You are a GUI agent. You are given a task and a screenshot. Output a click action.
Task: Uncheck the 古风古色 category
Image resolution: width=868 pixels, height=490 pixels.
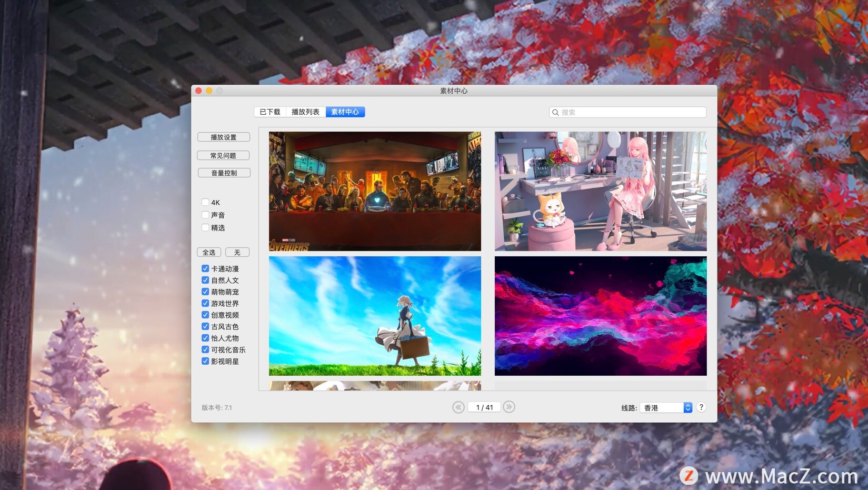[x=205, y=326]
